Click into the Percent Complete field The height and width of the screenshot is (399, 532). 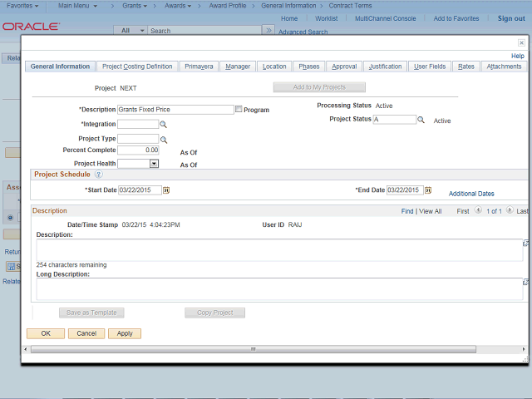(138, 150)
